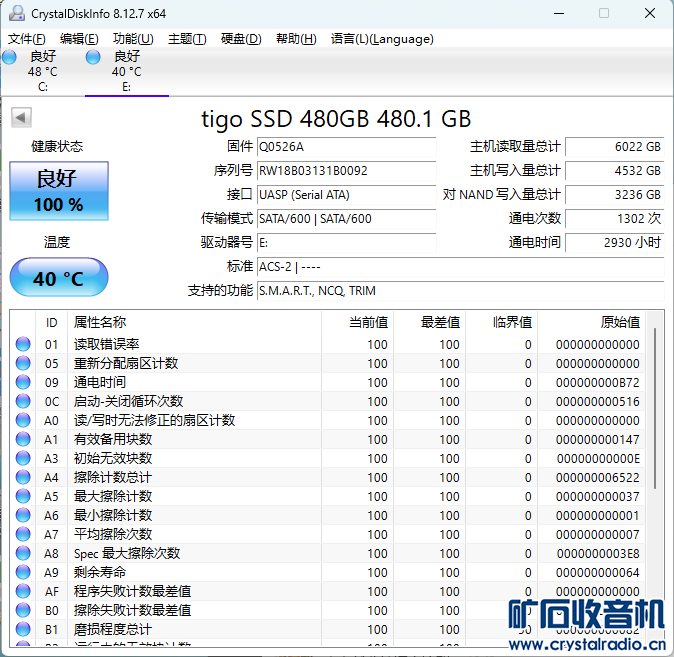This screenshot has height=657, width=674.
Task: Open the 硬盘(D) menu
Action: [x=241, y=39]
